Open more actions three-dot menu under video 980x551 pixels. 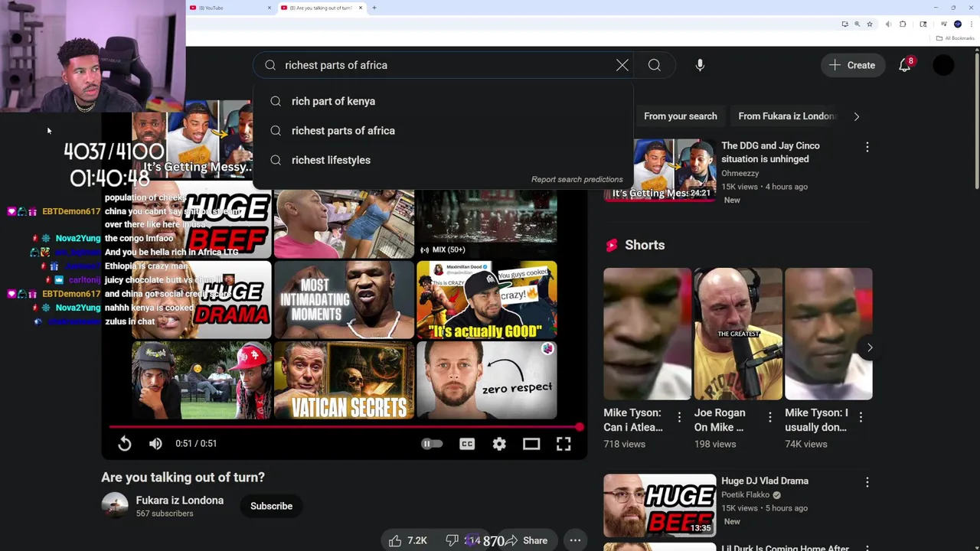[x=575, y=540]
